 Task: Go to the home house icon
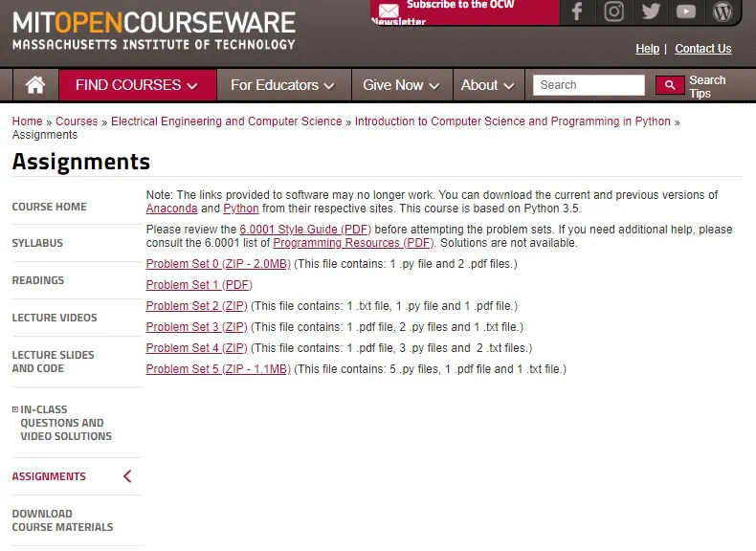click(x=35, y=85)
